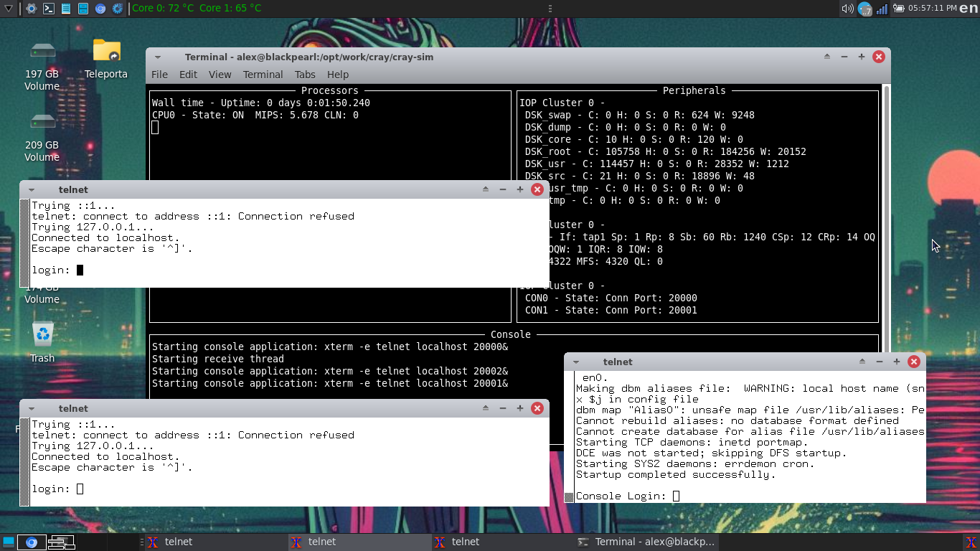Open the text editor launcher icon
This screenshot has height=551, width=980.
click(66, 9)
